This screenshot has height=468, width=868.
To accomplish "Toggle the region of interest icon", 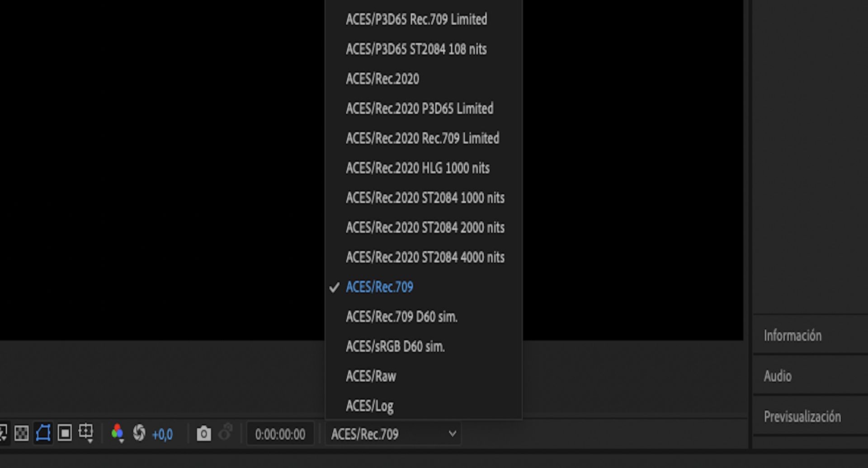I will (65, 433).
